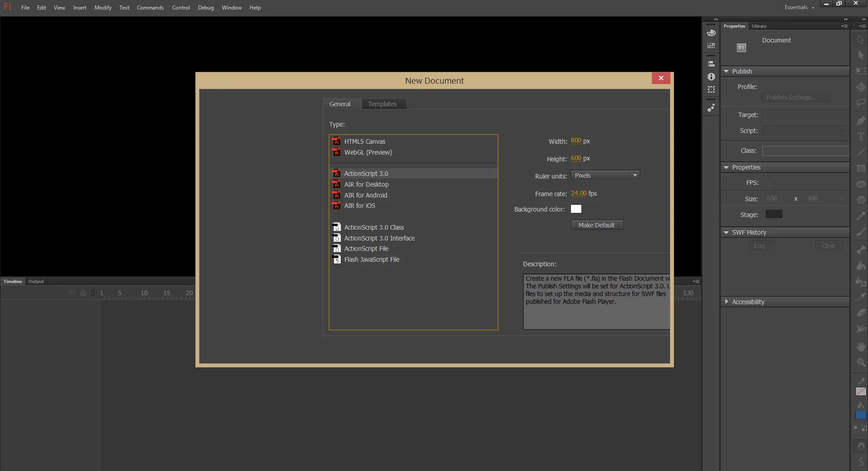Pick the Background color swatch
This screenshot has width=868, height=471.
coord(576,209)
